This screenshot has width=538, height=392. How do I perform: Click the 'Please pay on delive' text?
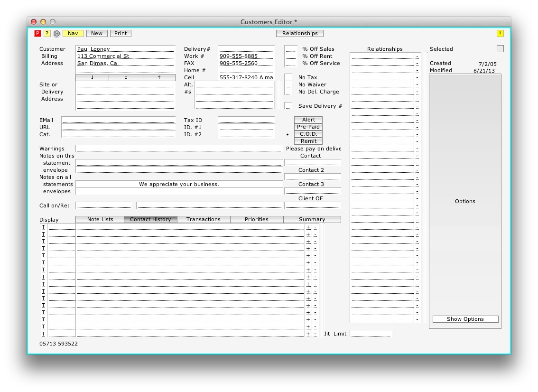click(x=313, y=148)
